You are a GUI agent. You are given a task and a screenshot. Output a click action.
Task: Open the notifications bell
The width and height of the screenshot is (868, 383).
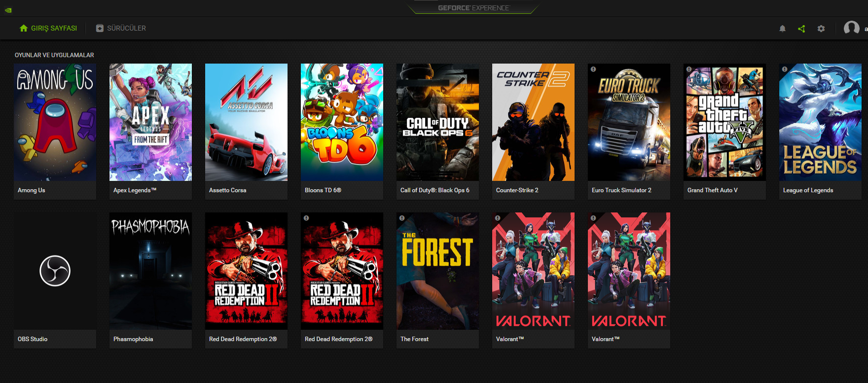point(782,29)
